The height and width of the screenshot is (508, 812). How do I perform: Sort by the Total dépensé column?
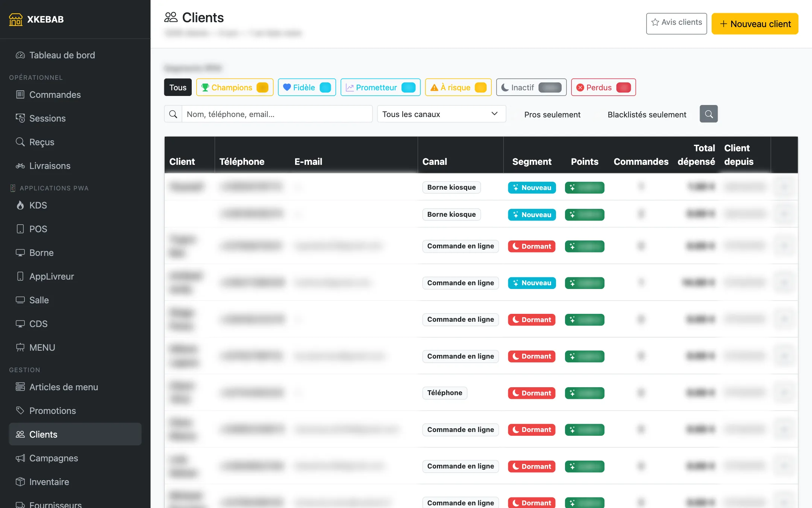pyautogui.click(x=696, y=155)
